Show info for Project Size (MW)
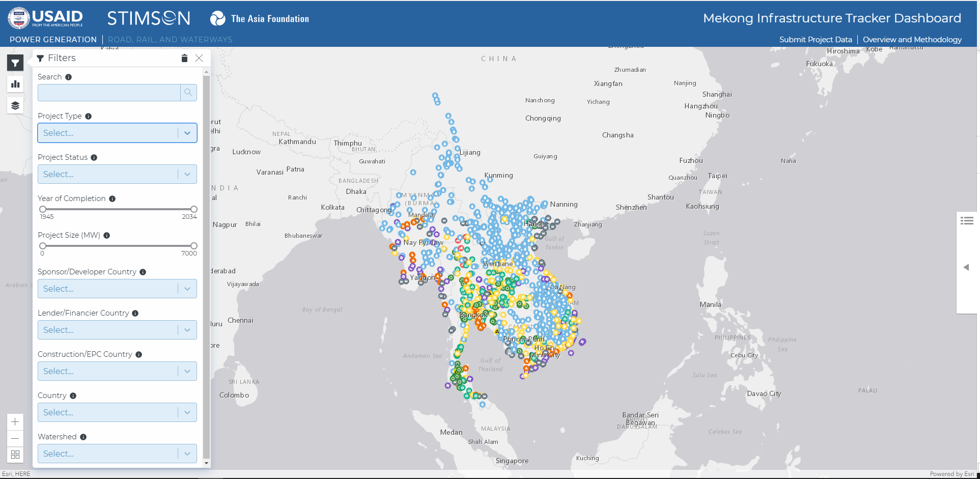 [x=106, y=235]
